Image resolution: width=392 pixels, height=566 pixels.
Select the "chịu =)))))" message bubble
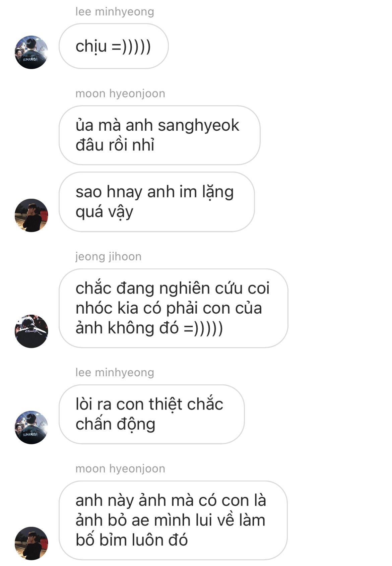[114, 46]
